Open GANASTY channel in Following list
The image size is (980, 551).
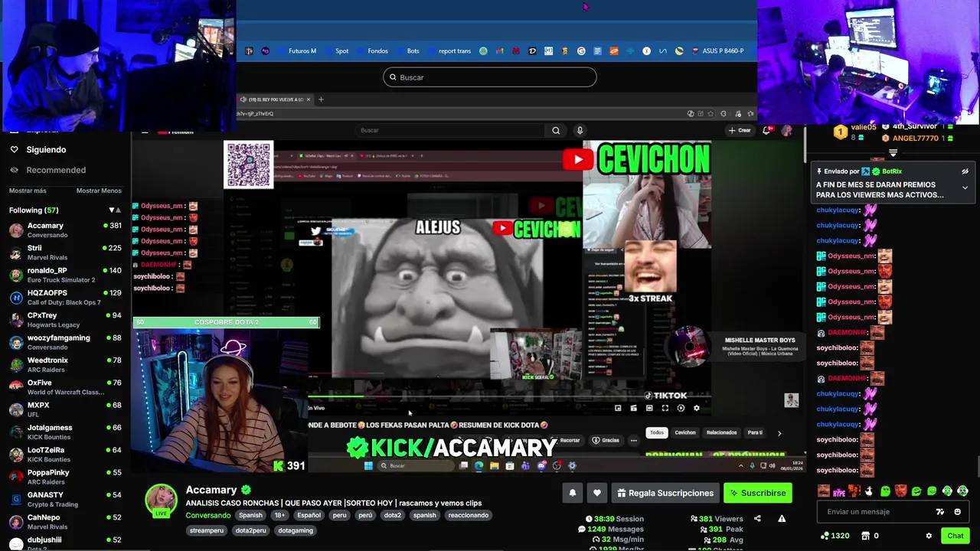65,499
